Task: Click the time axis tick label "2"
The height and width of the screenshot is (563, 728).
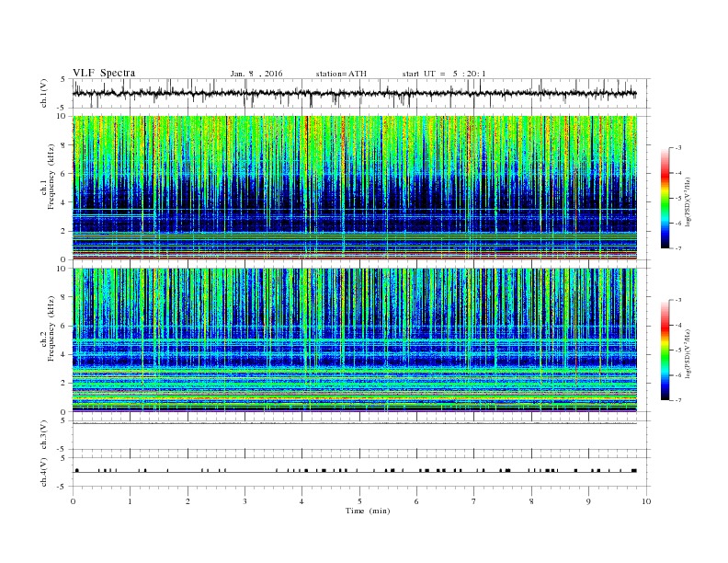Action: [x=188, y=501]
